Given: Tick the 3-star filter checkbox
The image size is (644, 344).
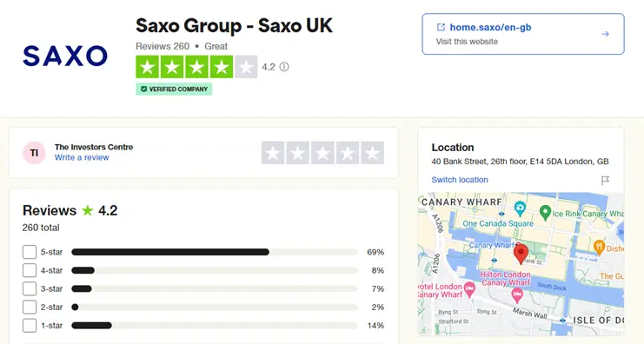Looking at the screenshot, I should [x=30, y=288].
